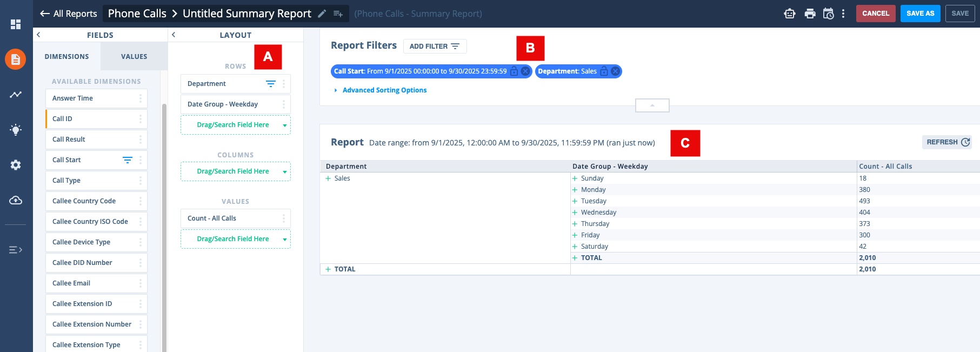Click the Add Filter button
The image size is (980, 352).
435,47
